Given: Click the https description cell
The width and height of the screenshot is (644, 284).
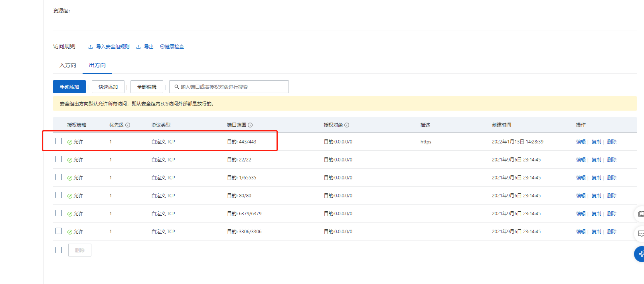Looking at the screenshot, I should pyautogui.click(x=426, y=142).
